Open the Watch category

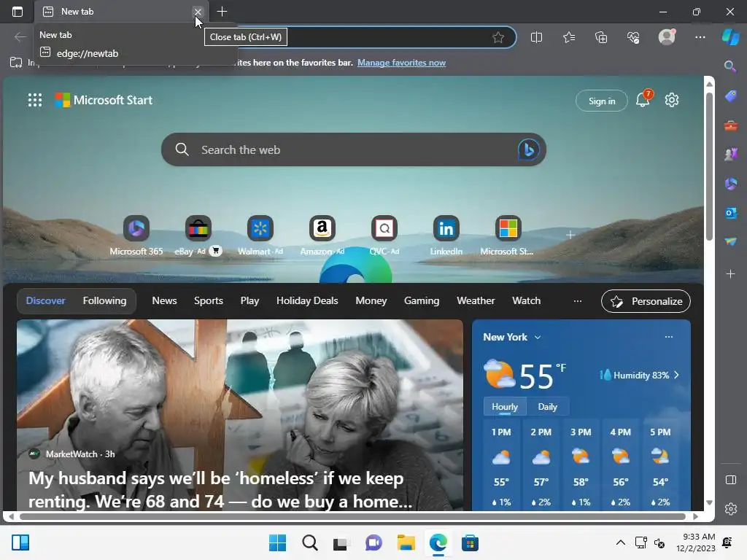pyautogui.click(x=526, y=300)
